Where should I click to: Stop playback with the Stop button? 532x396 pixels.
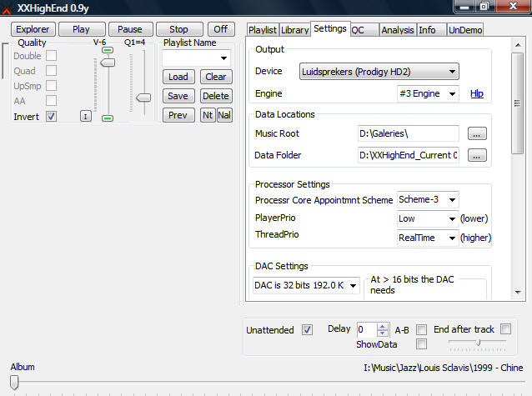coord(179,29)
